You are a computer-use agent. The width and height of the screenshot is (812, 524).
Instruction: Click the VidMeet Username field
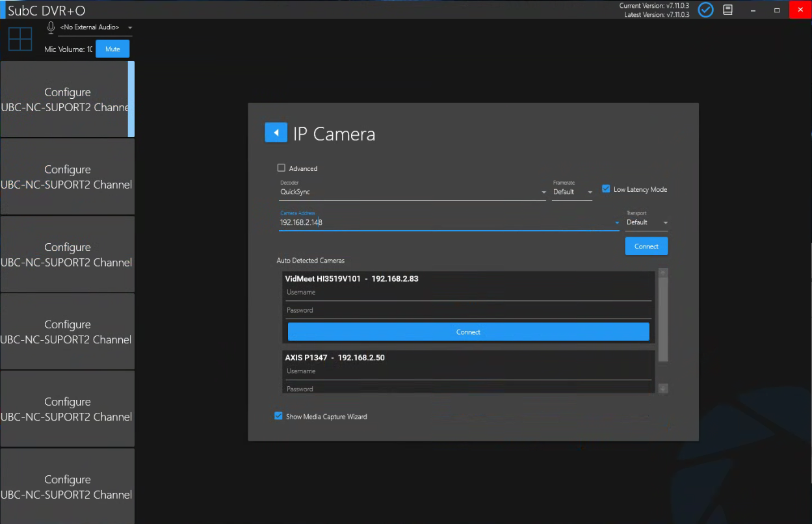pos(468,293)
